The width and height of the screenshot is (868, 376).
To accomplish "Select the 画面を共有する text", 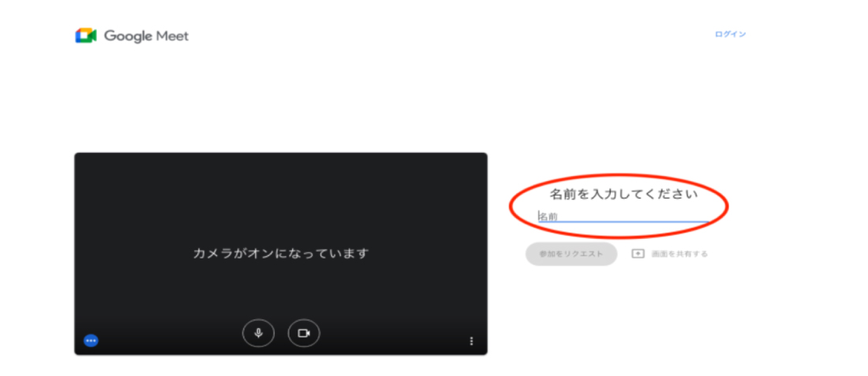I will click(679, 255).
